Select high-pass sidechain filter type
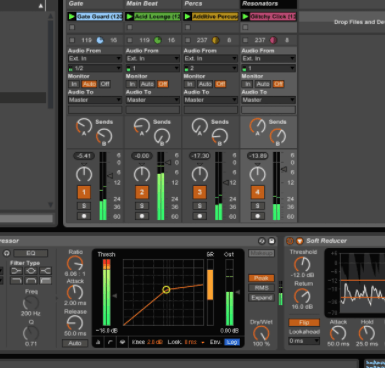The image size is (385, 368). point(46,281)
